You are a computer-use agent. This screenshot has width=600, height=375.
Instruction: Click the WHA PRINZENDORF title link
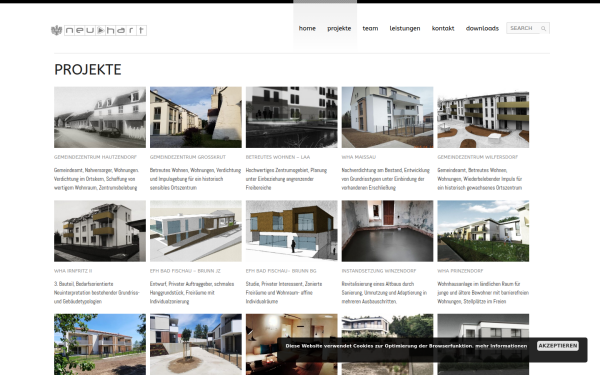(460, 271)
